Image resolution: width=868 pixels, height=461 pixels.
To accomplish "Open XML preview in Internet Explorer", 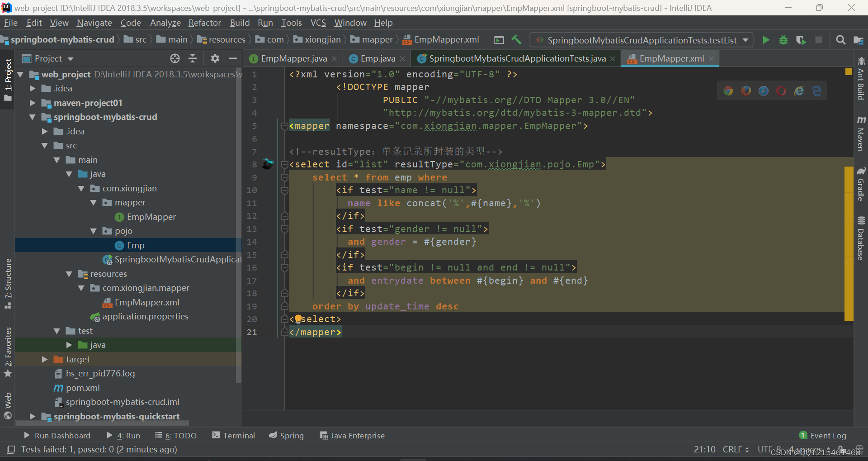I will tap(799, 91).
